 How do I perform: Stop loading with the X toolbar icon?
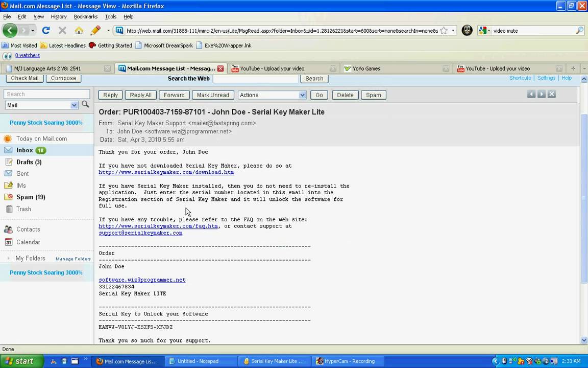tap(62, 31)
